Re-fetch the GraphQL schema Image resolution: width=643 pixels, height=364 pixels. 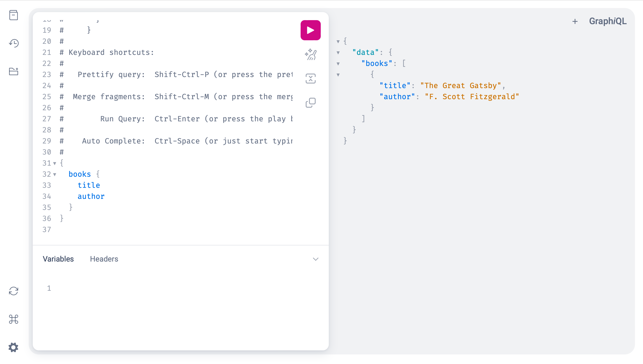coord(14,291)
